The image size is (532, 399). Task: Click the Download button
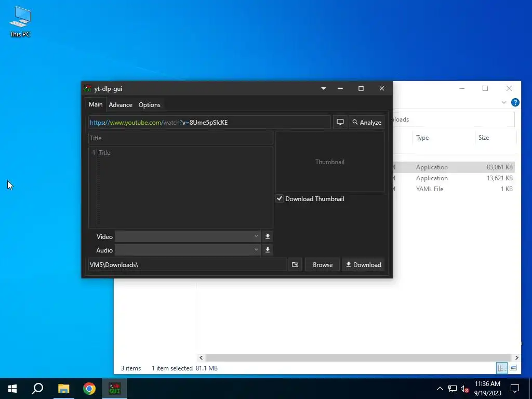coord(363,264)
